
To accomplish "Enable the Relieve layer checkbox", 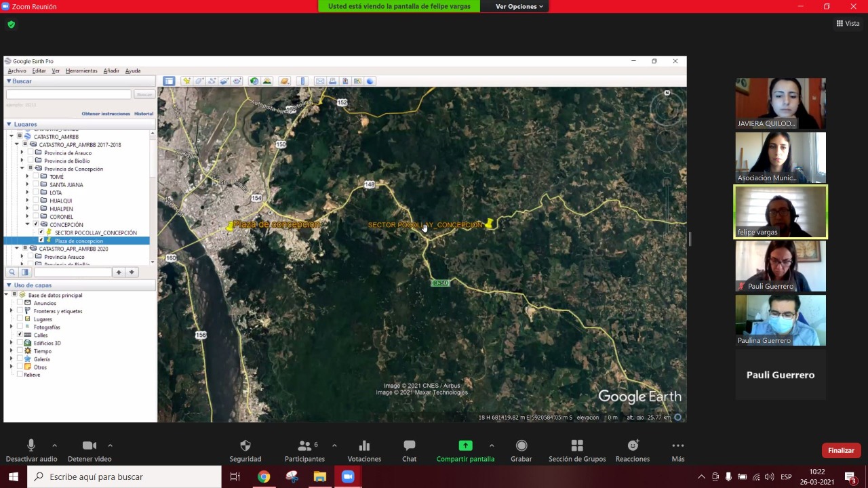I will click(20, 375).
